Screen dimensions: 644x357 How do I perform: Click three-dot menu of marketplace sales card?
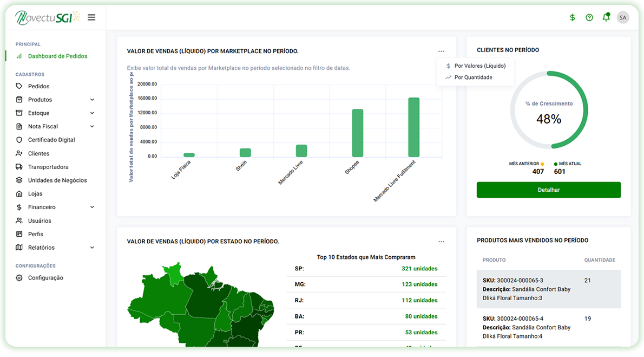click(x=441, y=51)
